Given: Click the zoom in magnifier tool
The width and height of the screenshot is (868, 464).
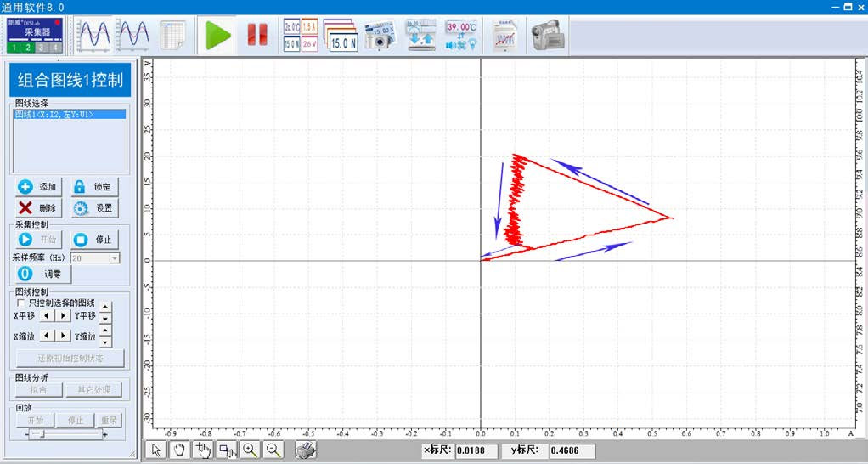Looking at the screenshot, I should tap(250, 450).
